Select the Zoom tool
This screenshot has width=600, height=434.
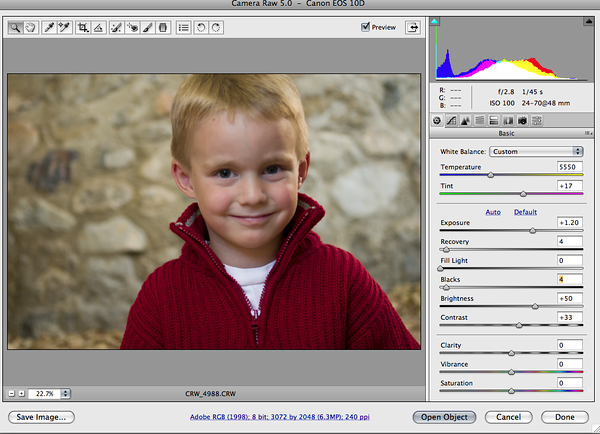click(16, 28)
